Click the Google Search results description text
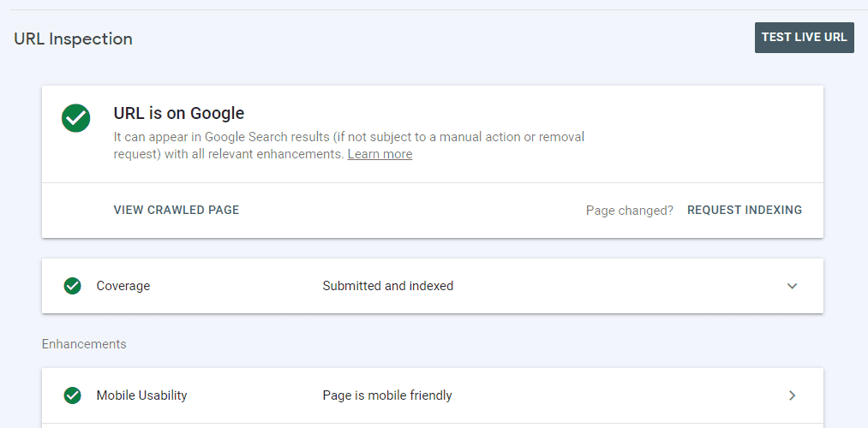Image resolution: width=868 pixels, height=428 pixels. [x=349, y=146]
